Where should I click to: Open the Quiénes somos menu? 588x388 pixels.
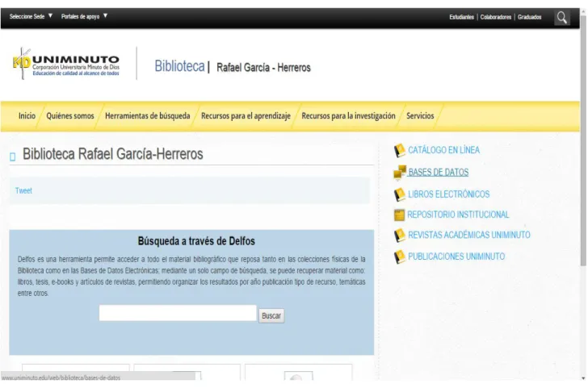pos(70,115)
